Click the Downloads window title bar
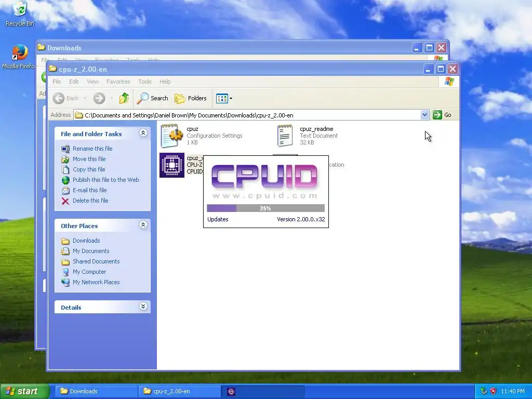532x399 pixels. tap(224, 47)
